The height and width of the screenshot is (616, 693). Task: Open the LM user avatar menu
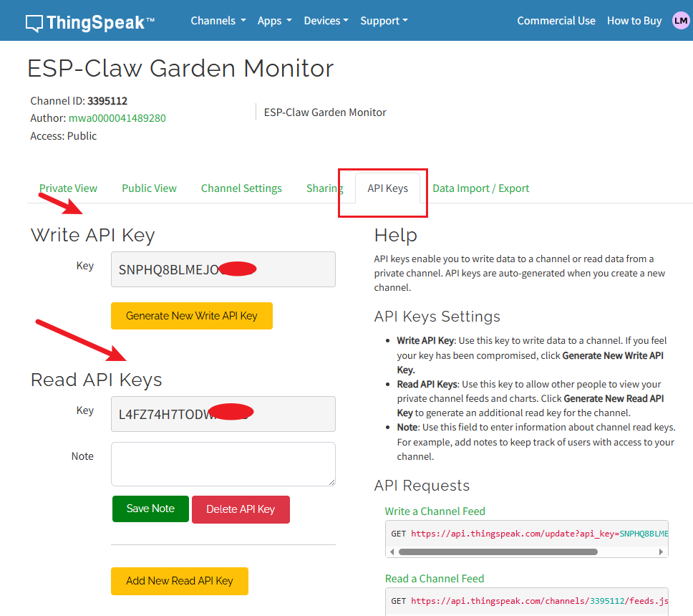[x=681, y=21]
